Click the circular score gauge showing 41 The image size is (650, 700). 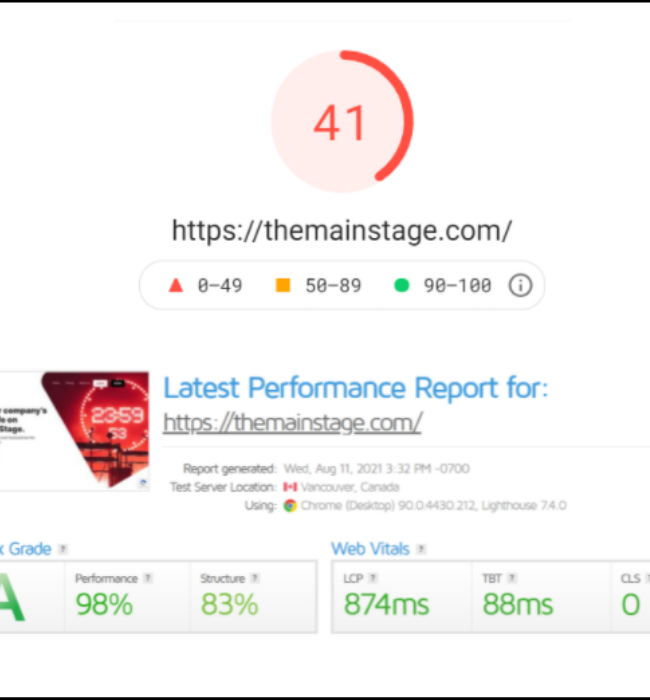click(x=342, y=121)
